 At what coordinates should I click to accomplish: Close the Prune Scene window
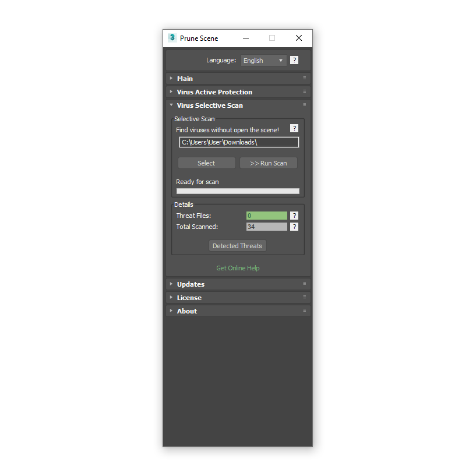click(x=299, y=38)
